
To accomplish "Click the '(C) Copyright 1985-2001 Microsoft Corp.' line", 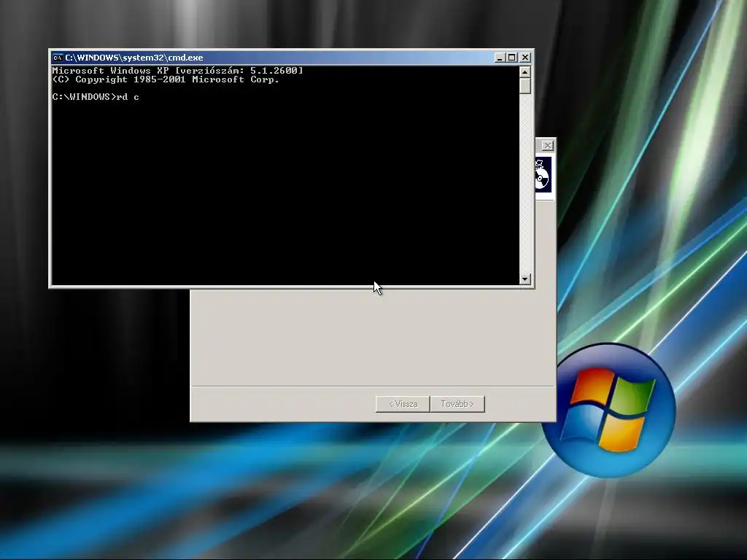I will (166, 79).
